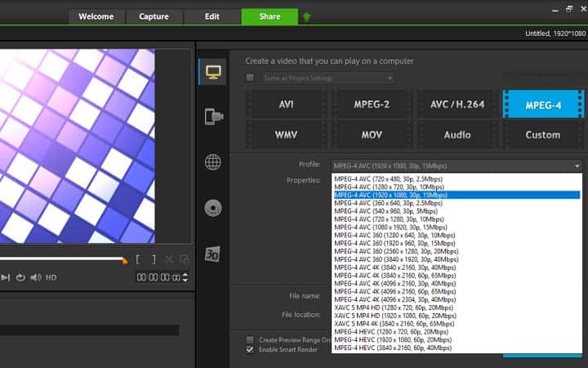
Task: Select MPEG-4 AVC 4K (3840 x 2160, 30p)
Action: [x=457, y=267]
